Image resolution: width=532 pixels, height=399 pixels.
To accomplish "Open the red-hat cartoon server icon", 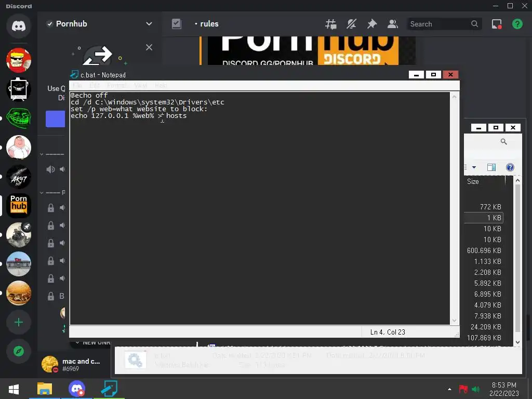I will (19, 60).
